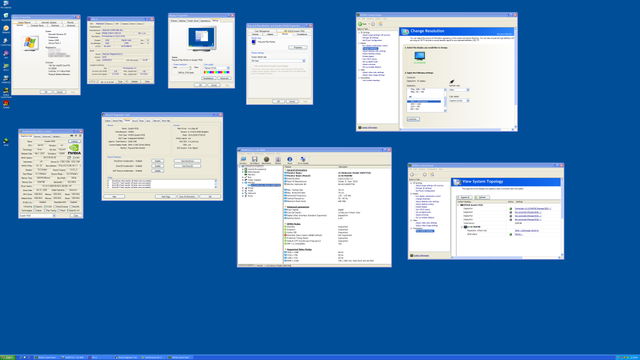Select highlighted resolution row in NVIDIA resolution list
The width and height of the screenshot is (640, 360).
tap(424, 102)
